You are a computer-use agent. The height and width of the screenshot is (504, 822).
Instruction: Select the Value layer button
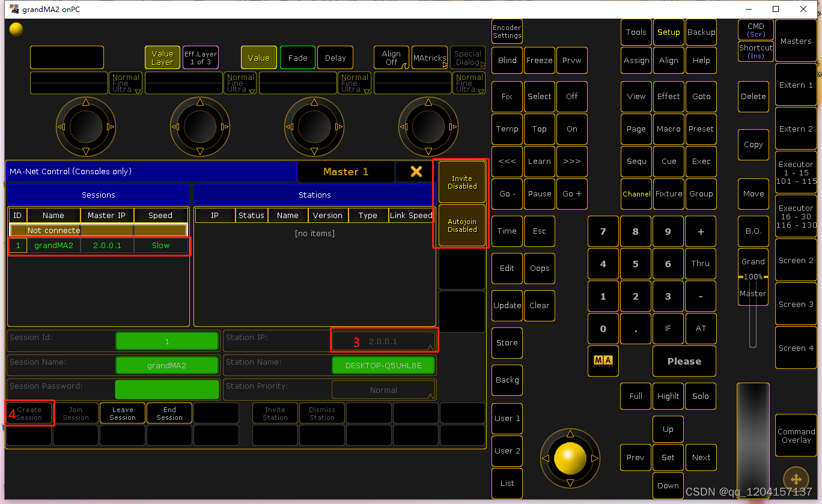258,58
